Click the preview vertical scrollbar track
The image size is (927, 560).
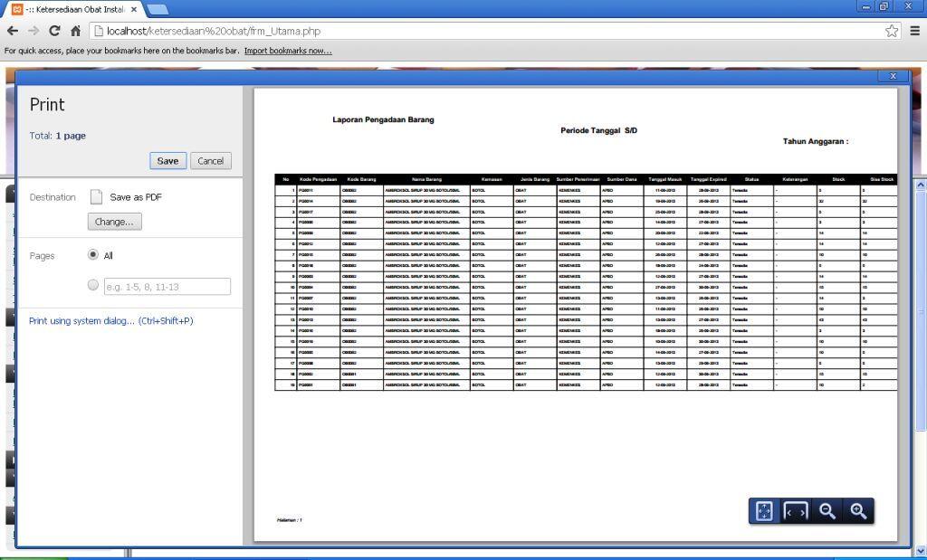921,366
